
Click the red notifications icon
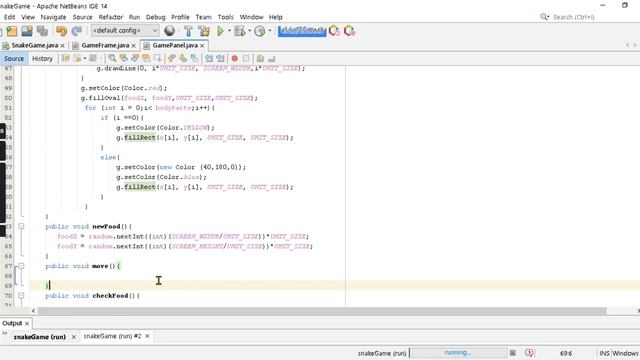(x=529, y=353)
